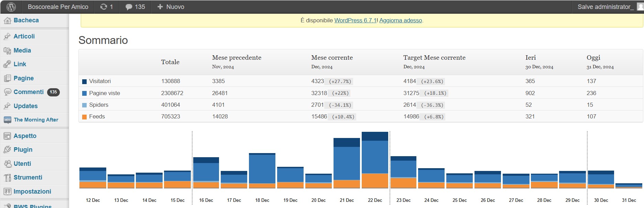Open the updates refresh icon in admin bar
Screen dimensions: 644x208
103,7
